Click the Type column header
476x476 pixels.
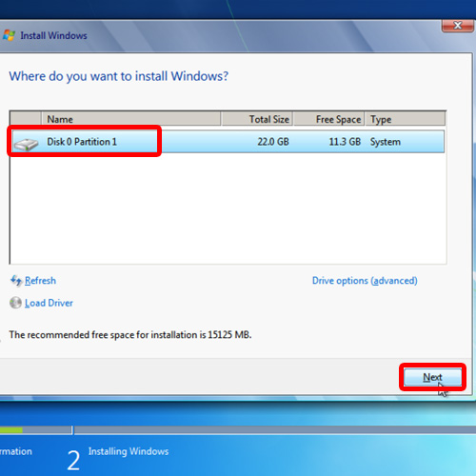(406, 119)
